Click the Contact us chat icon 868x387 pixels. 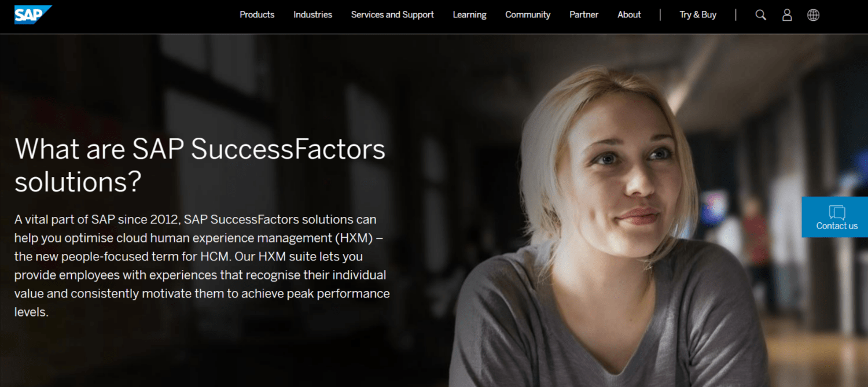pyautogui.click(x=837, y=212)
